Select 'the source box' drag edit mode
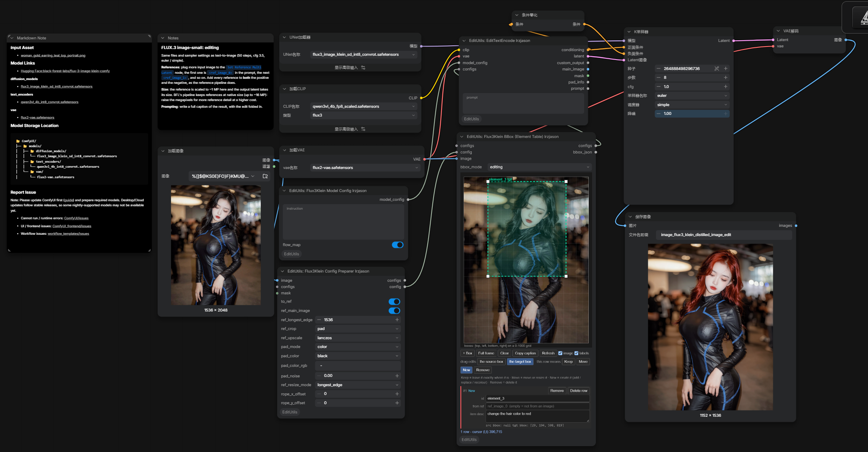This screenshot has width=868, height=452. [x=491, y=361]
